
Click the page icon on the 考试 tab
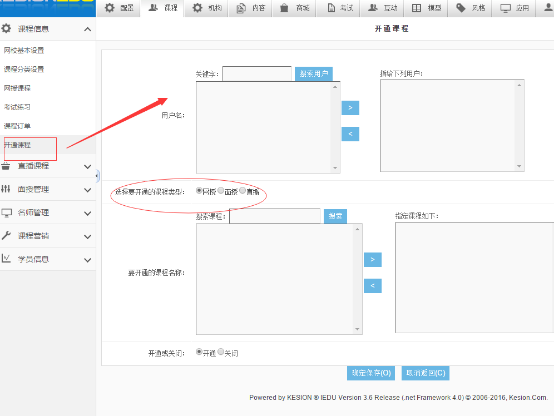[331, 8]
